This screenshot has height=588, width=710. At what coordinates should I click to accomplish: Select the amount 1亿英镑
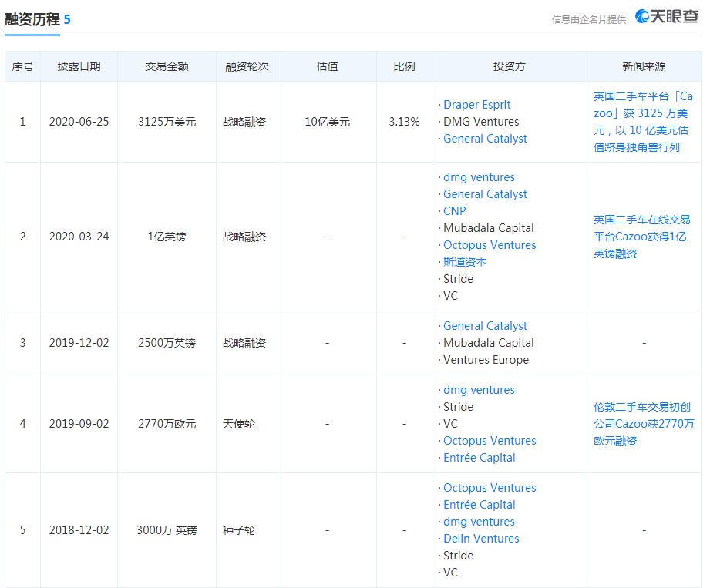[x=167, y=237]
